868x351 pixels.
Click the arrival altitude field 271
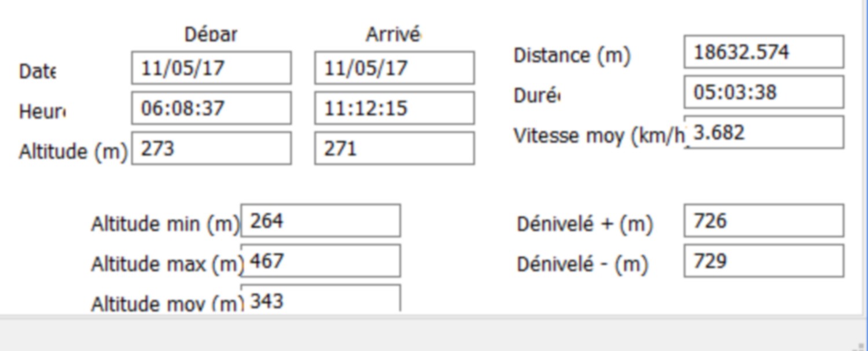(395, 149)
